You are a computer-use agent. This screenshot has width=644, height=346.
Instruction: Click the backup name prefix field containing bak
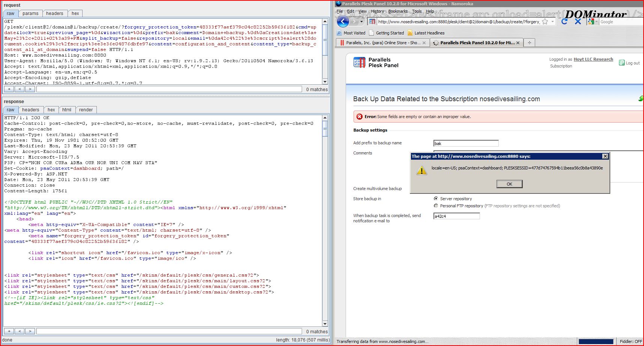(466, 143)
